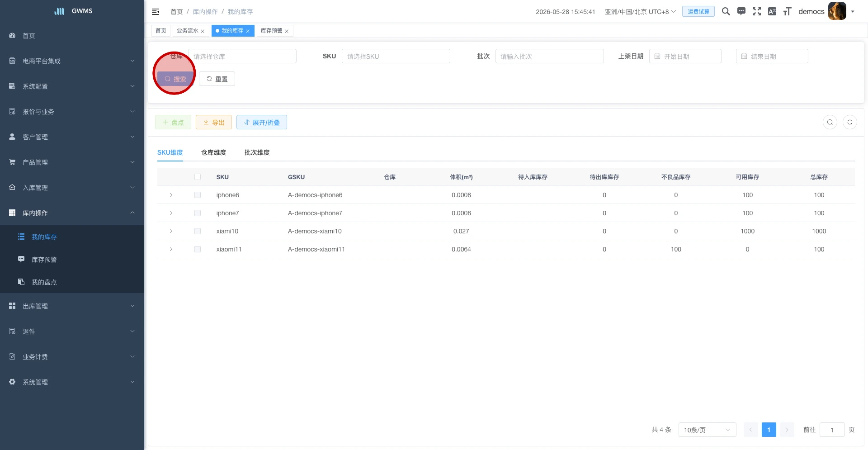The width and height of the screenshot is (868, 450).
Task: Click the 前往 page number input
Action: coord(832,430)
